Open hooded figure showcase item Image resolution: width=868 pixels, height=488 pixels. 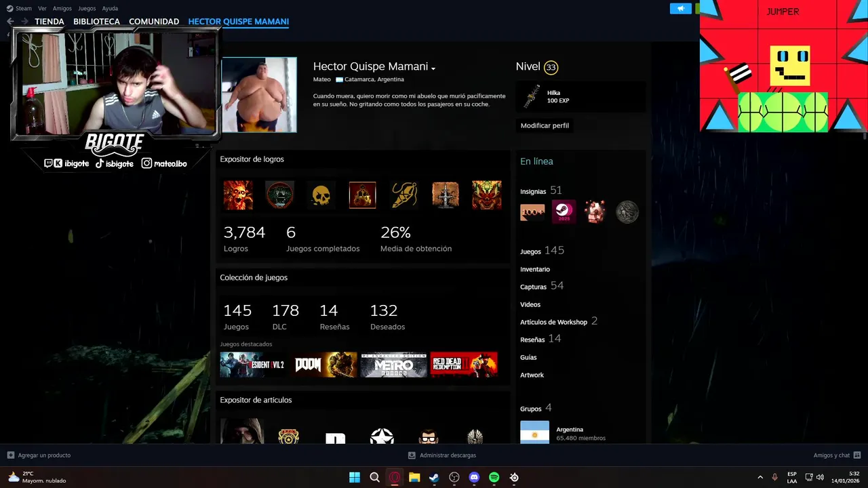(242, 431)
